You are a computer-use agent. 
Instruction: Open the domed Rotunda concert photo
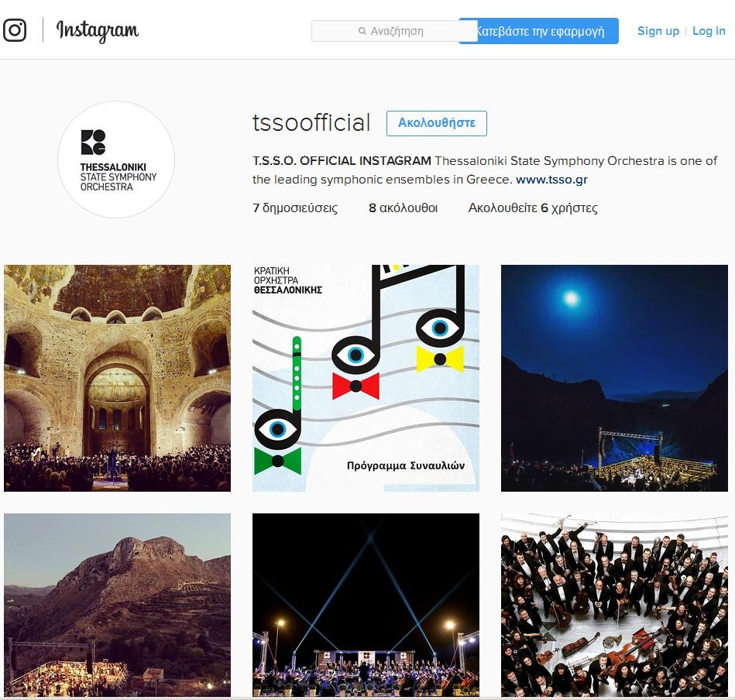point(117,378)
